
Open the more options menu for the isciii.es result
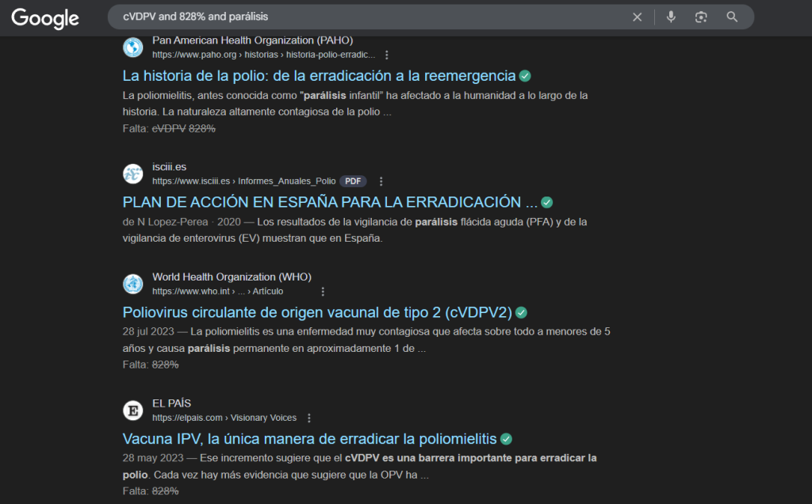(x=381, y=181)
